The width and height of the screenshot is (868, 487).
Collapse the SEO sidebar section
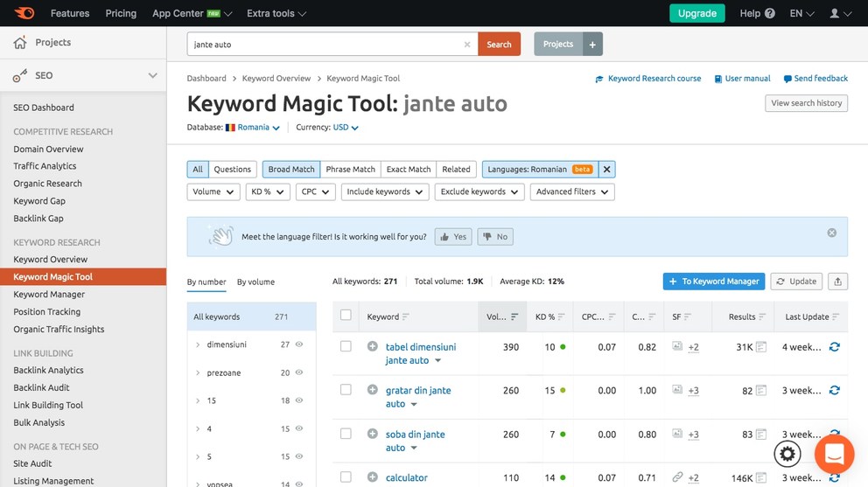point(152,75)
